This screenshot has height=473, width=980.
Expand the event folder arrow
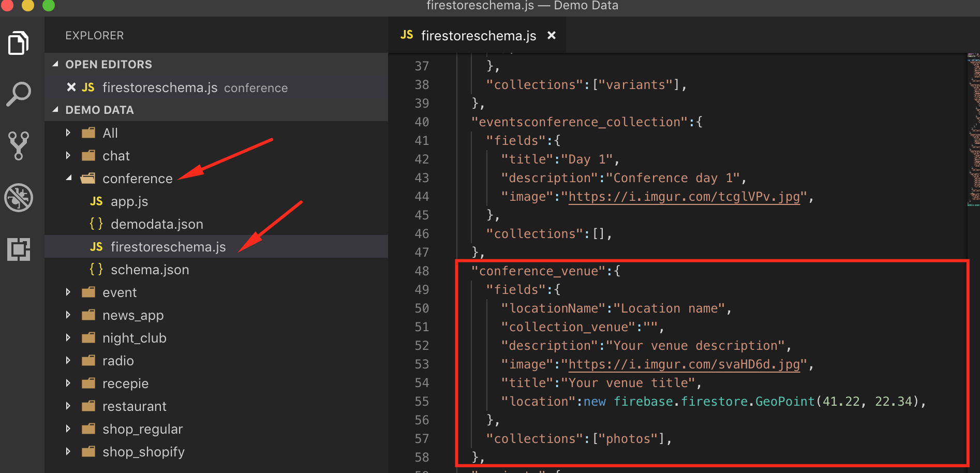[68, 292]
